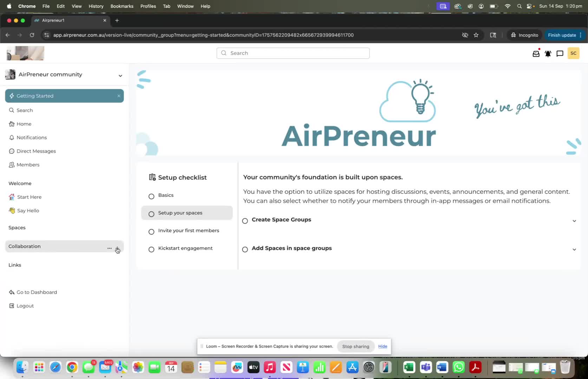Reload the page with the refresh icon

click(32, 35)
